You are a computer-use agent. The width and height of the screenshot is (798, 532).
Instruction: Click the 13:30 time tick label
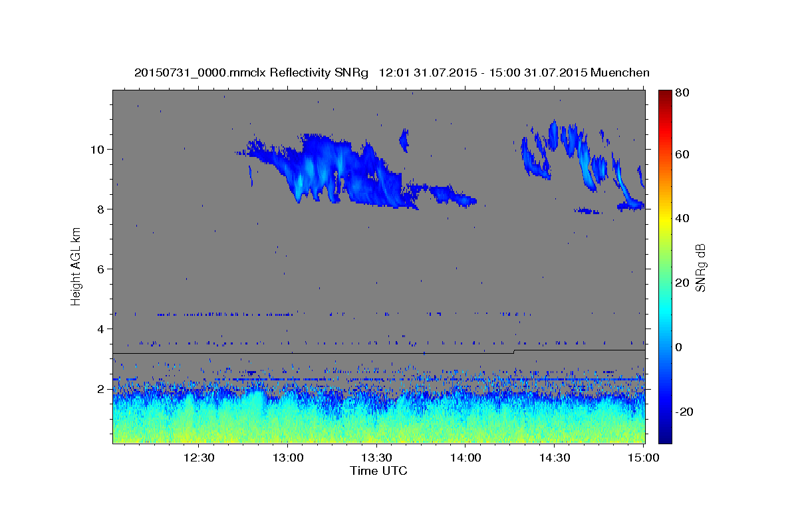click(x=376, y=458)
